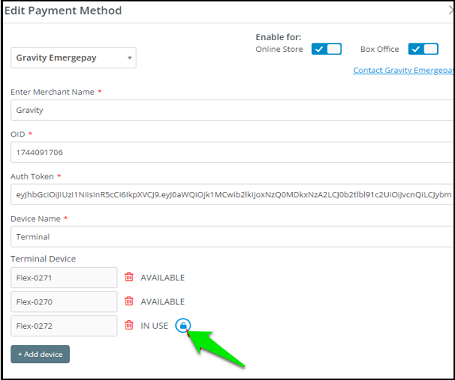The width and height of the screenshot is (455, 380).
Task: Delete the Flex-0270 terminal device
Action: click(x=129, y=301)
